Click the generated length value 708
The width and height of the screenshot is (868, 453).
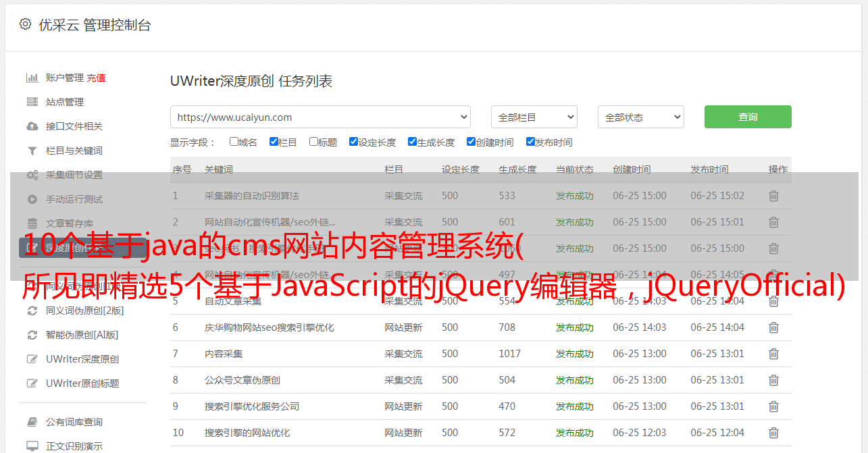click(507, 327)
